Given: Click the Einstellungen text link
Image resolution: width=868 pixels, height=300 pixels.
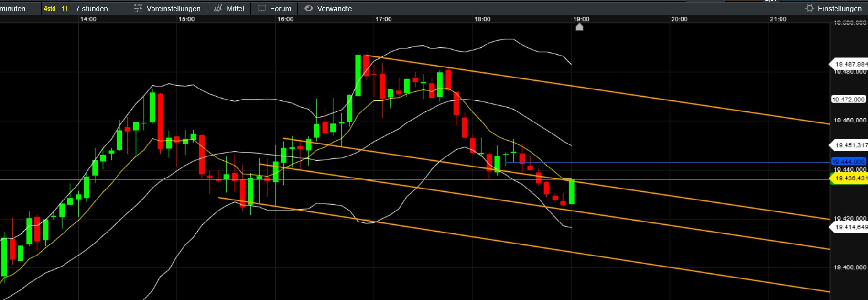Looking at the screenshot, I should pos(840,8).
